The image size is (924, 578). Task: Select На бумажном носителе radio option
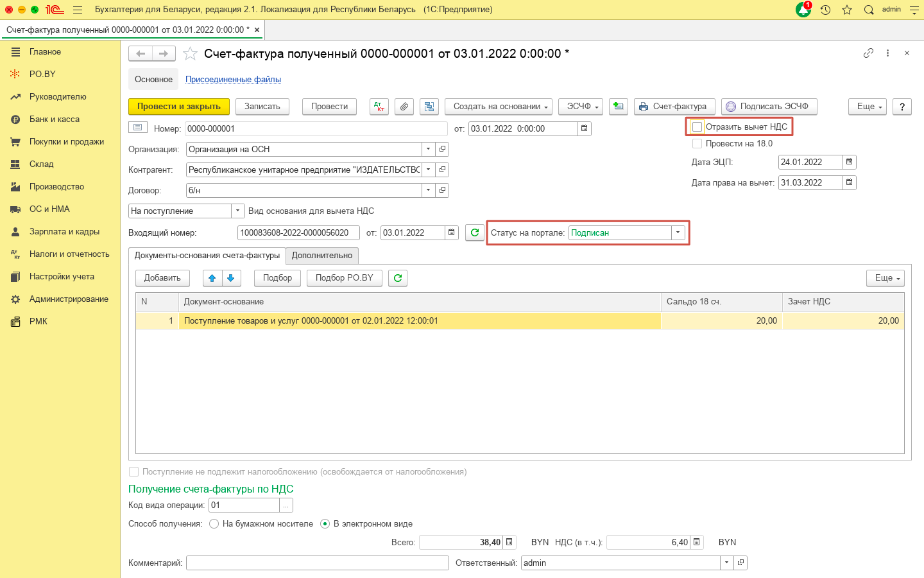pyautogui.click(x=214, y=523)
